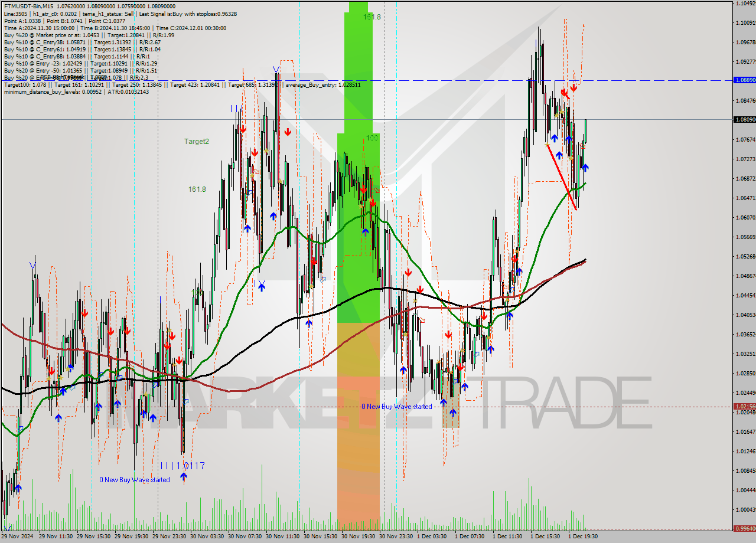Click the thick red downtrend line segment
The width and height of the screenshot is (756, 543).
pos(562,176)
